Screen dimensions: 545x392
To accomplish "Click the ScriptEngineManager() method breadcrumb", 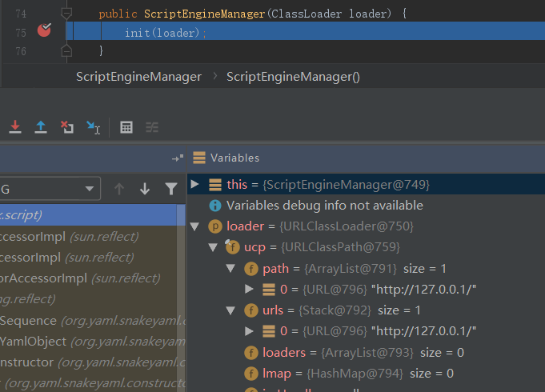I will (293, 77).
